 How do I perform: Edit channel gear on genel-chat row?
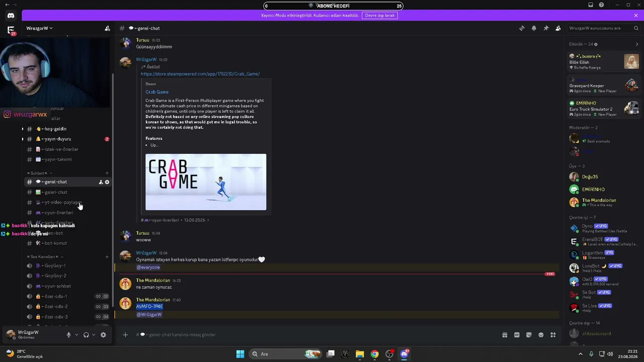[107, 182]
